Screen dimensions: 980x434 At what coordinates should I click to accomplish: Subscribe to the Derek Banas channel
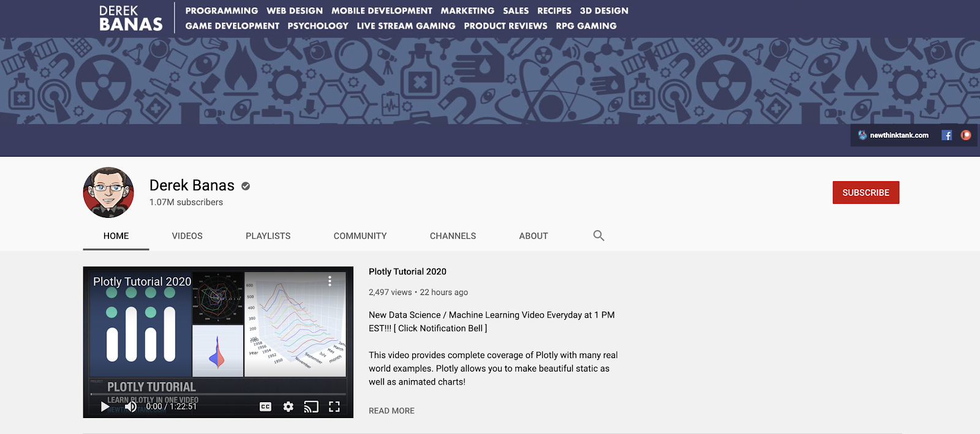865,192
